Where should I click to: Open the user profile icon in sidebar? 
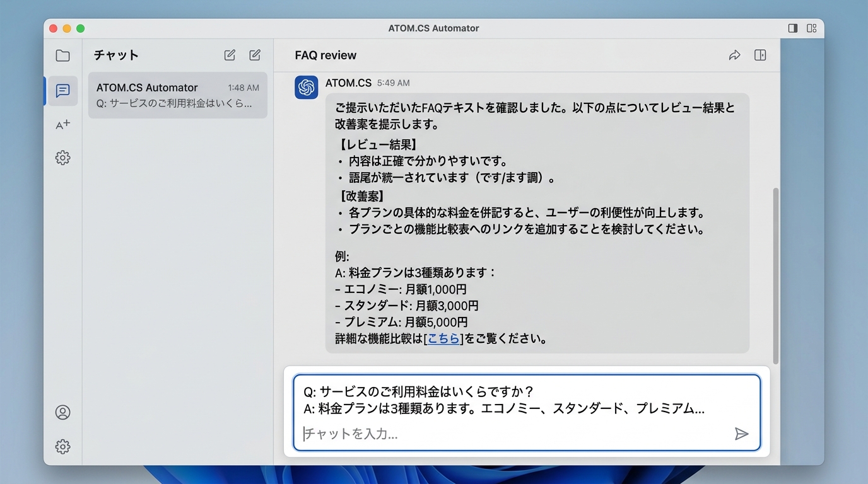coord(62,412)
